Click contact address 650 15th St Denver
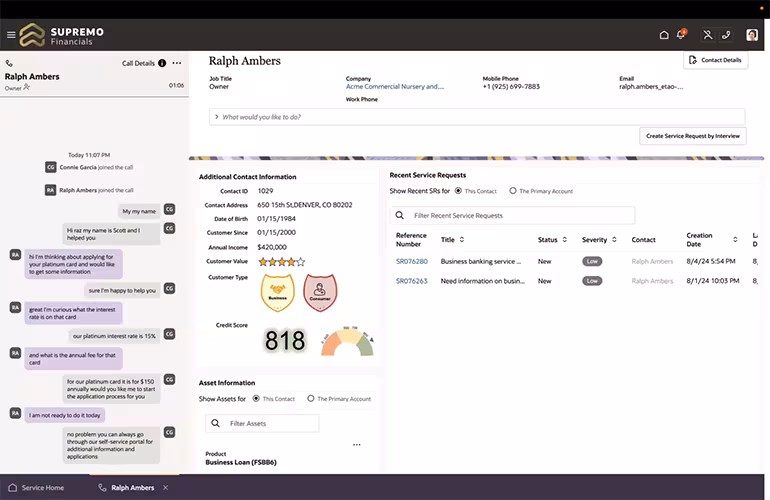Viewport: 770px width, 500px height. click(x=304, y=205)
